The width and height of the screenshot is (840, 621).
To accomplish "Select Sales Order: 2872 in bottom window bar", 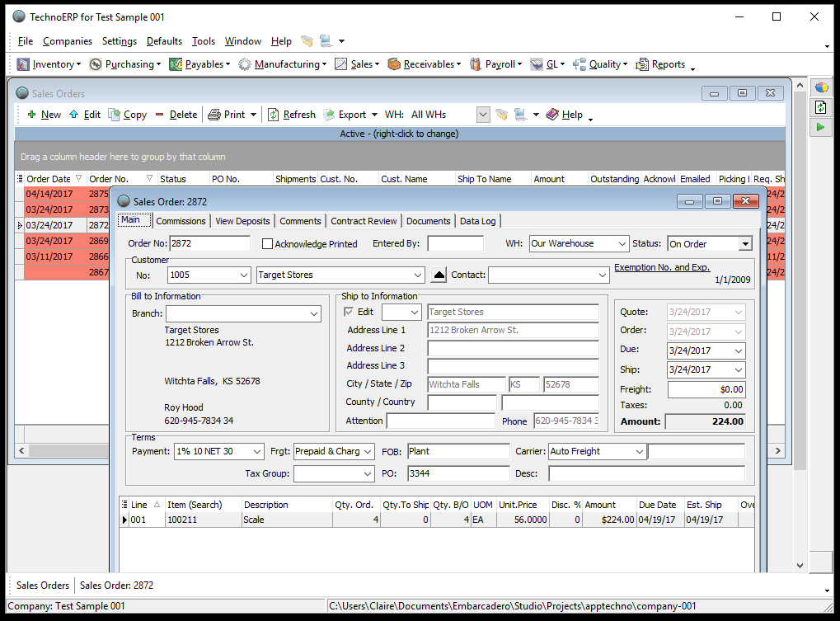I will pos(116,585).
